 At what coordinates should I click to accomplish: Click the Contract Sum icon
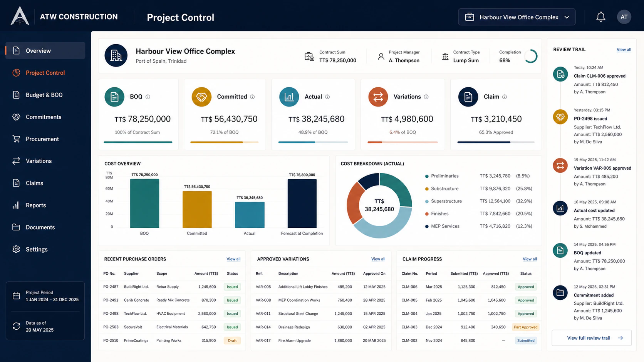[x=309, y=57]
